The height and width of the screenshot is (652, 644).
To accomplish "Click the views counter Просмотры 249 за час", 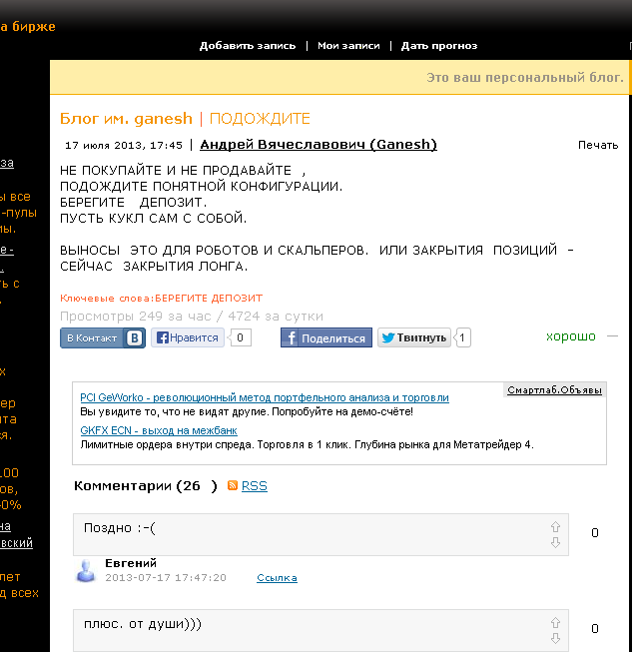I will click(x=136, y=317).
